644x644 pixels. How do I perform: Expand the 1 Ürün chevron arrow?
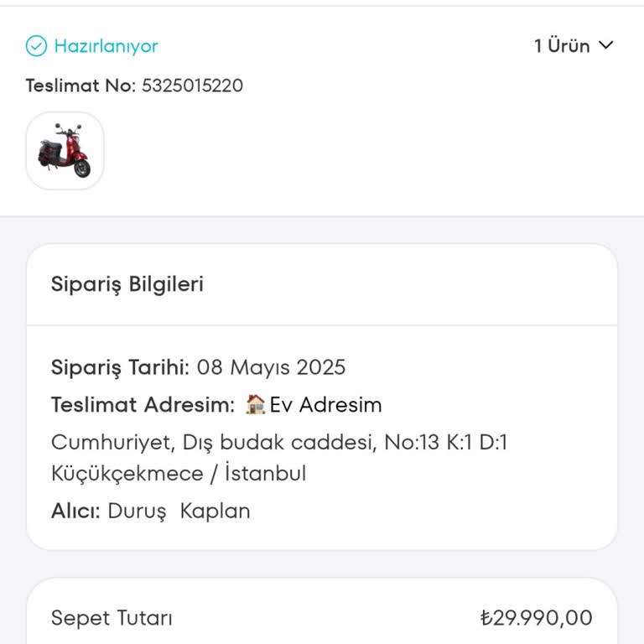tap(606, 46)
